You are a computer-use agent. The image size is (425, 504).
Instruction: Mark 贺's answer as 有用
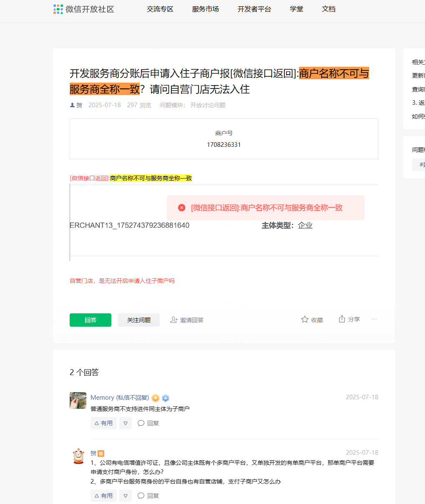point(103,496)
